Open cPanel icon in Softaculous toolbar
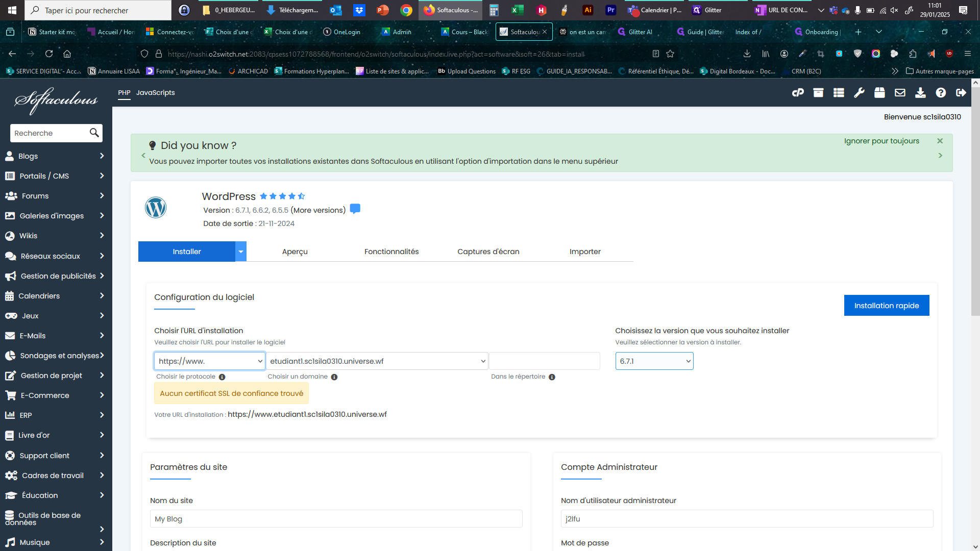This screenshot has width=980, height=551. click(x=798, y=92)
